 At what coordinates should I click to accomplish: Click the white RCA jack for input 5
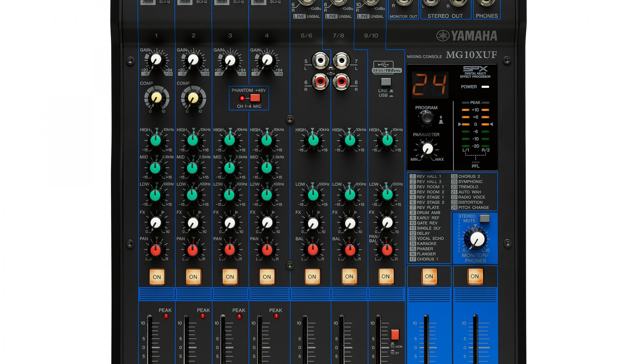click(x=320, y=60)
